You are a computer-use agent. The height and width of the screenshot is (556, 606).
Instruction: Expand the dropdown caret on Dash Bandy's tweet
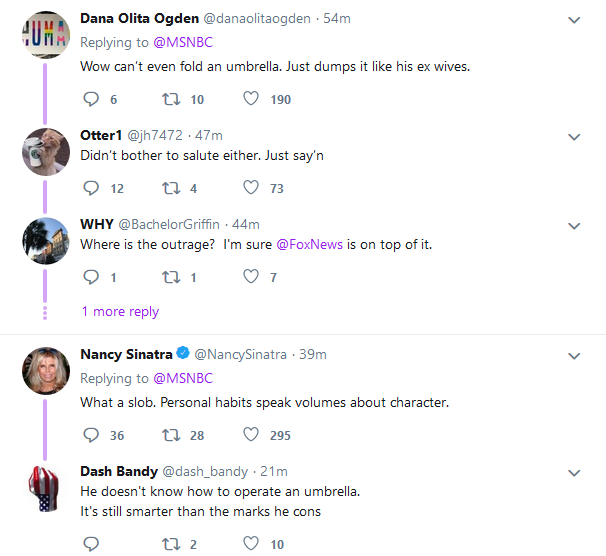point(574,473)
